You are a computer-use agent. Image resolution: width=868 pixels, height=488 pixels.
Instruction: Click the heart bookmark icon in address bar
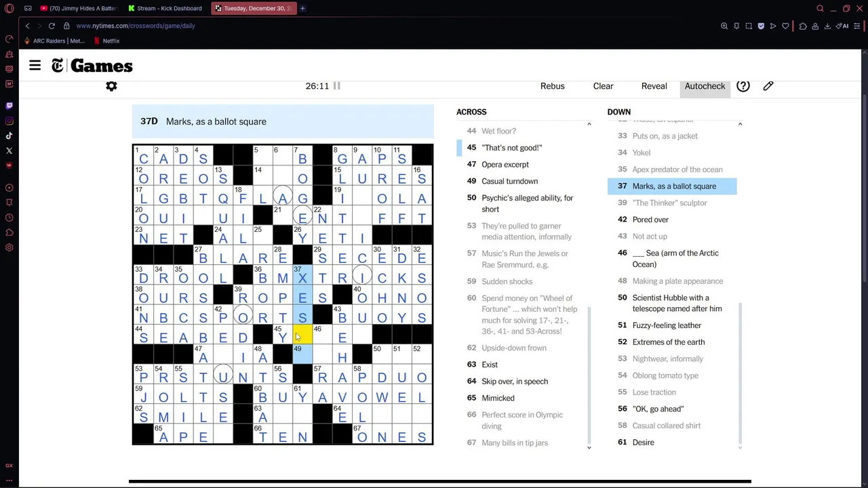pos(785,26)
